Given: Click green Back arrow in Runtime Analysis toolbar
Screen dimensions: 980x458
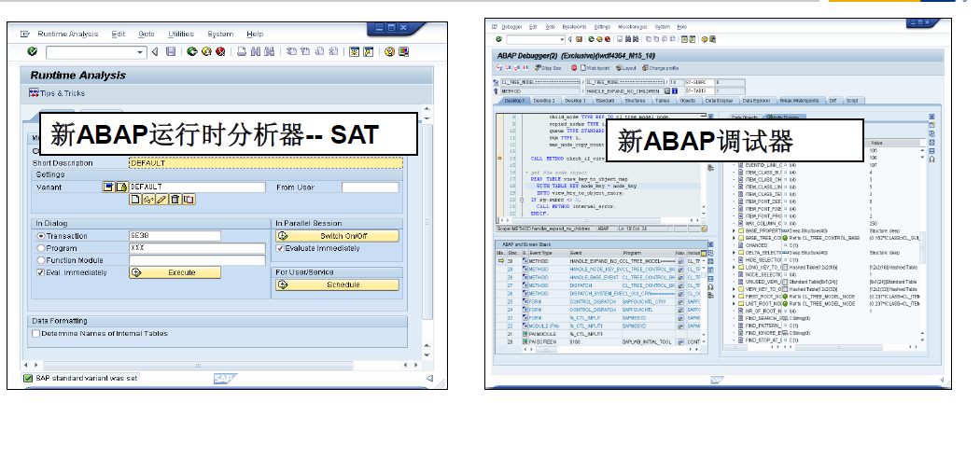Looking at the screenshot, I should tap(192, 52).
